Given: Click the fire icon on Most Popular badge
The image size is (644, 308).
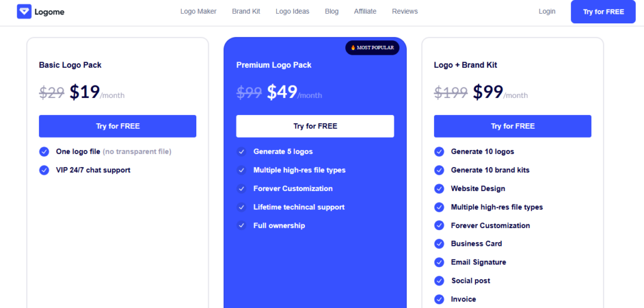Looking at the screenshot, I should (353, 48).
